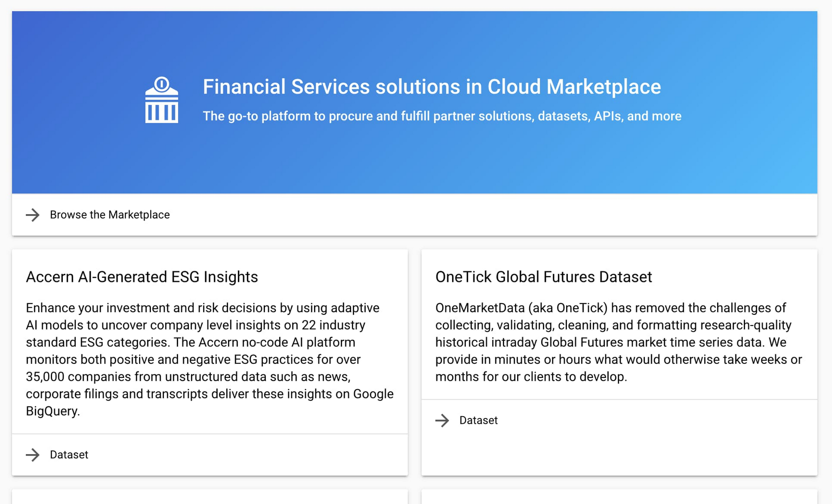Click the banner subtitle about partner solutions

(442, 116)
